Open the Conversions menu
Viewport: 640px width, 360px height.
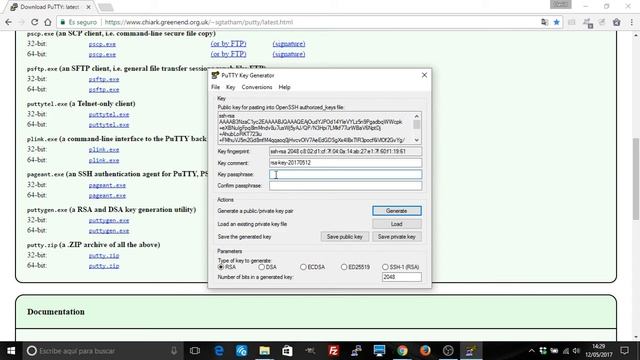tap(257, 87)
